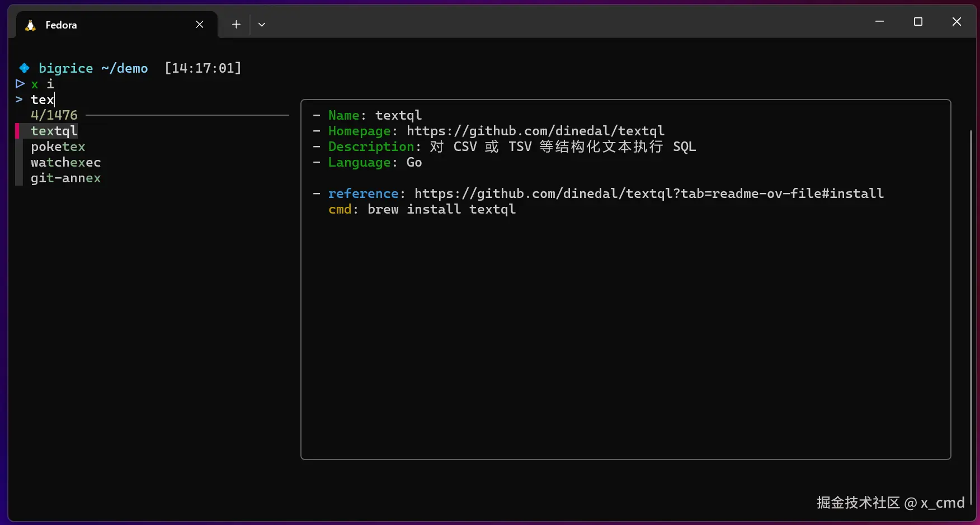Click the 'brew install textql' command text
980x525 pixels.
(441, 209)
